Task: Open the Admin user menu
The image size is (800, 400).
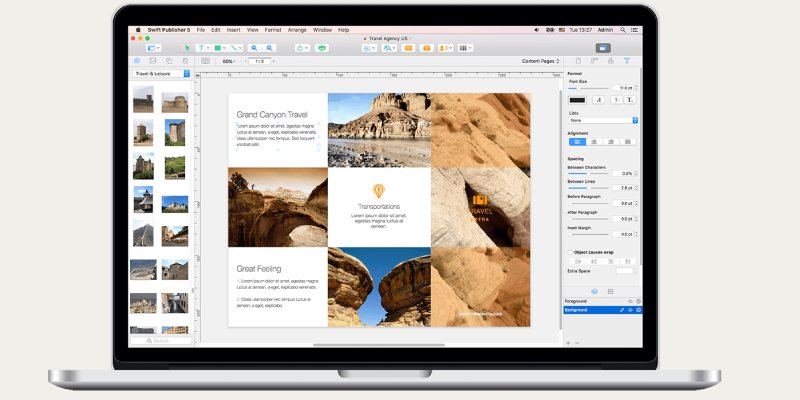Action: click(x=605, y=30)
